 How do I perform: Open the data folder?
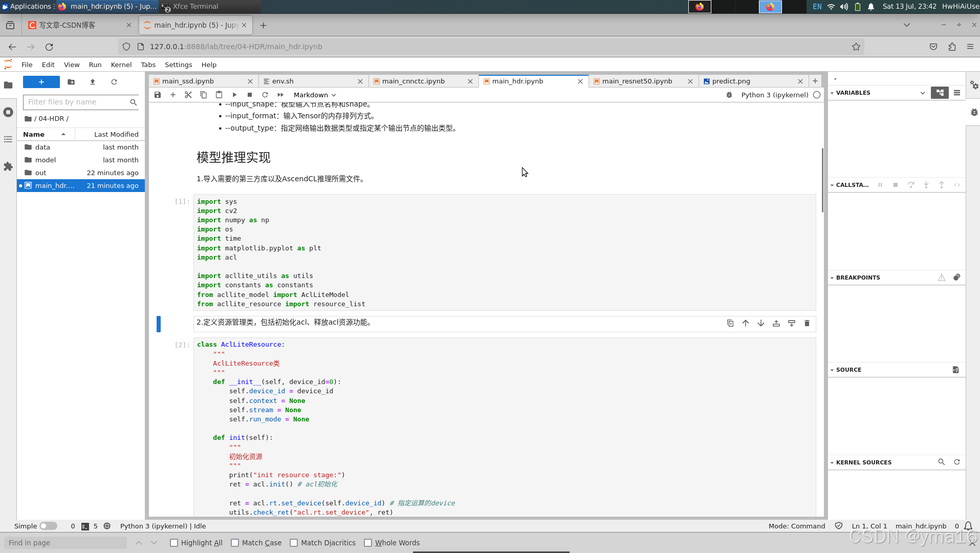81,147
